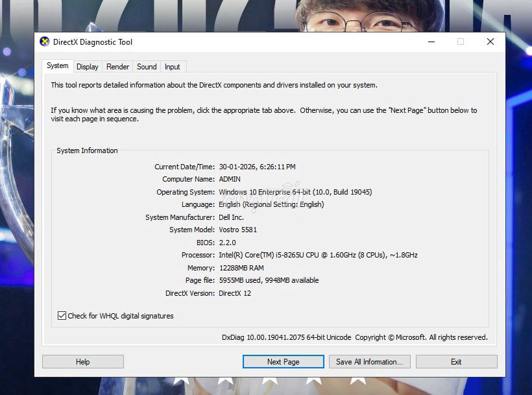Click the DirectX Version value DirectX 12

235,293
